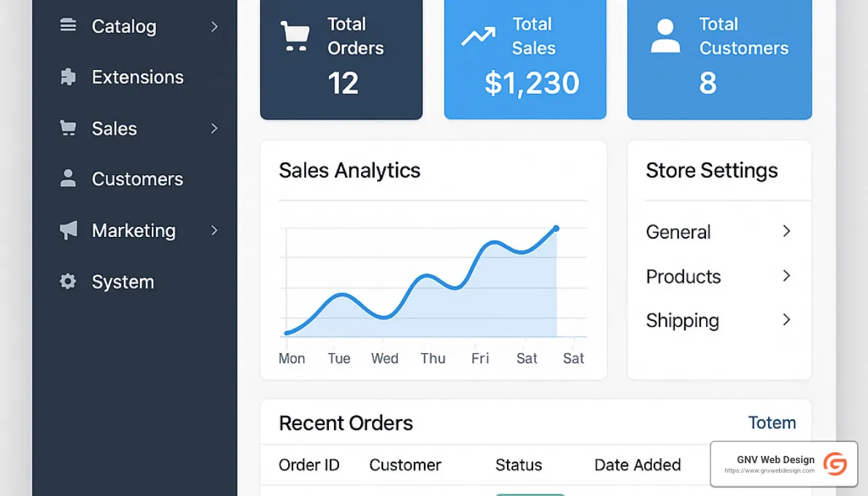
Task: Click the Marketing megaphone icon
Action: 69,230
